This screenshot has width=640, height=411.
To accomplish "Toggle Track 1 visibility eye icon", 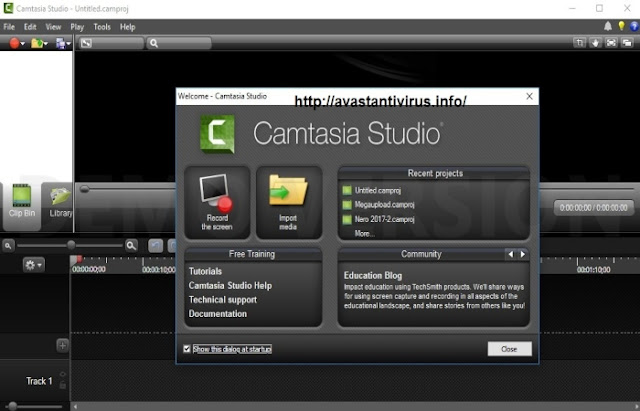I will click(x=62, y=374).
